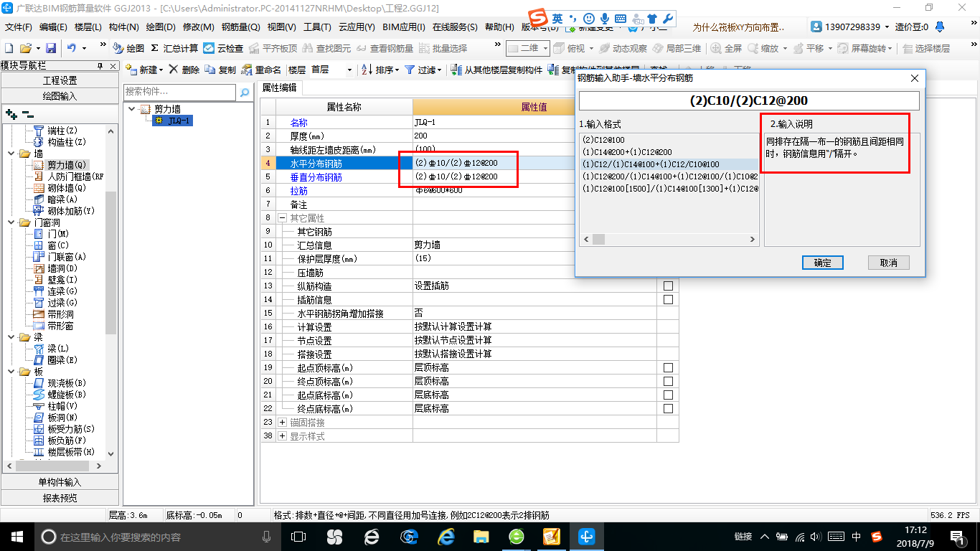The height and width of the screenshot is (551, 980).
Task: Click the Undo arrow icon
Action: (72, 48)
